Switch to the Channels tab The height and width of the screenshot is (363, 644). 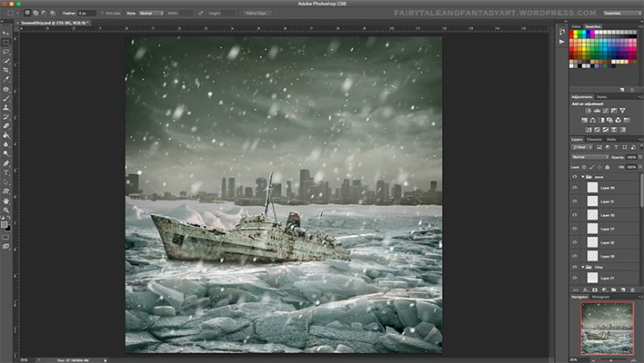coord(594,140)
